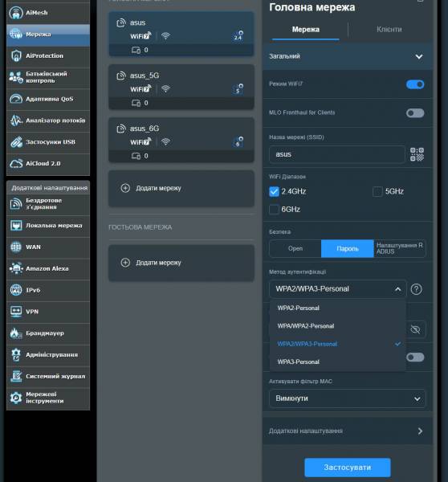This screenshot has height=482, width=448.
Task: Open the Батьківський контроль icon
Action: (x=16, y=77)
